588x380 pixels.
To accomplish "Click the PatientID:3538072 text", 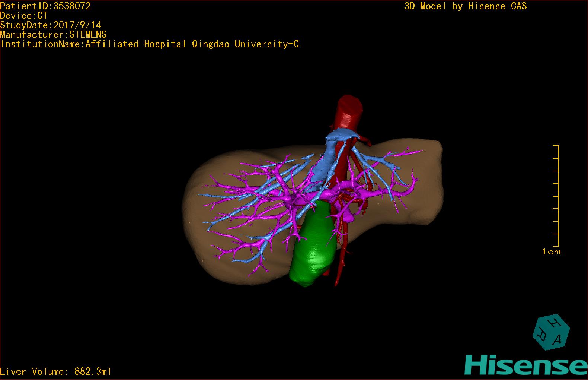I will [x=45, y=6].
